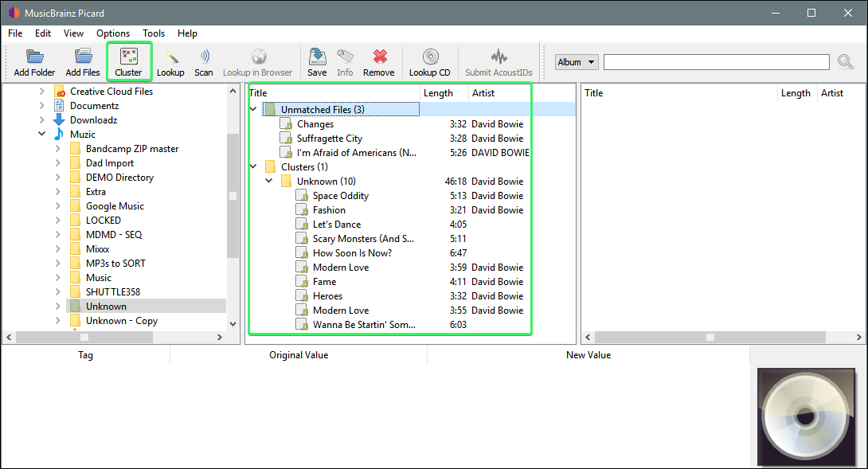Click the Downloadz blue arrow icon
This screenshot has width=868, height=469.
pos(59,120)
